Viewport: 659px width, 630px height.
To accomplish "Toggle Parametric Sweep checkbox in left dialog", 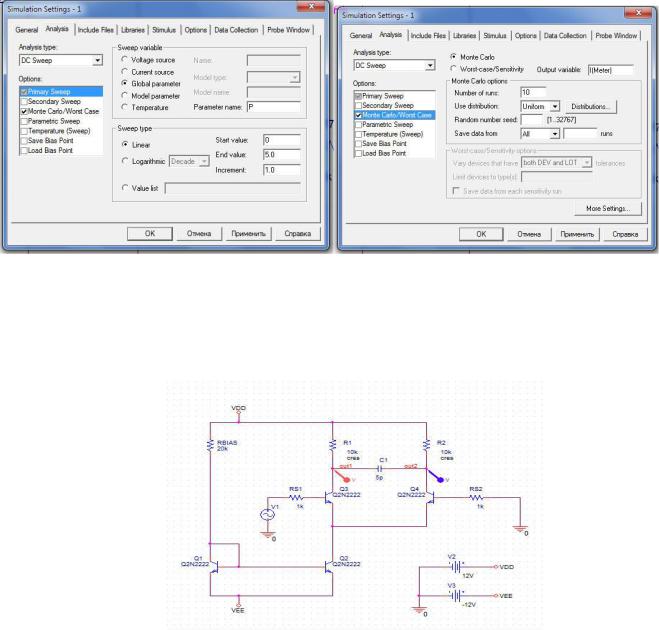I will click(24, 121).
